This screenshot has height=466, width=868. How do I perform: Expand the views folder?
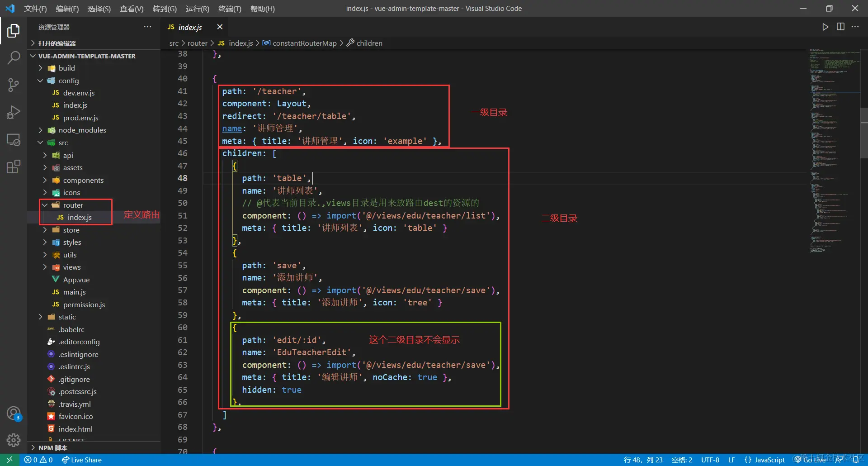pos(94,267)
